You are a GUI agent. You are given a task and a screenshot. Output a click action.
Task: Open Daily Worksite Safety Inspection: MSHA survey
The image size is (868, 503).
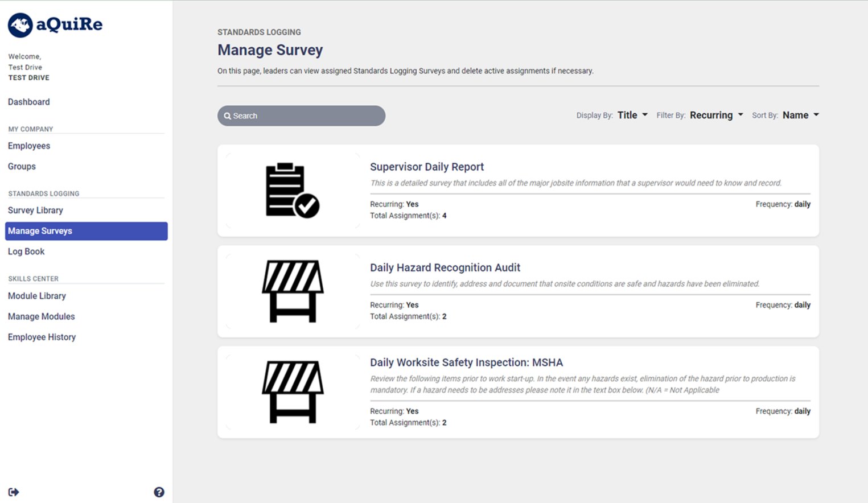tap(466, 362)
